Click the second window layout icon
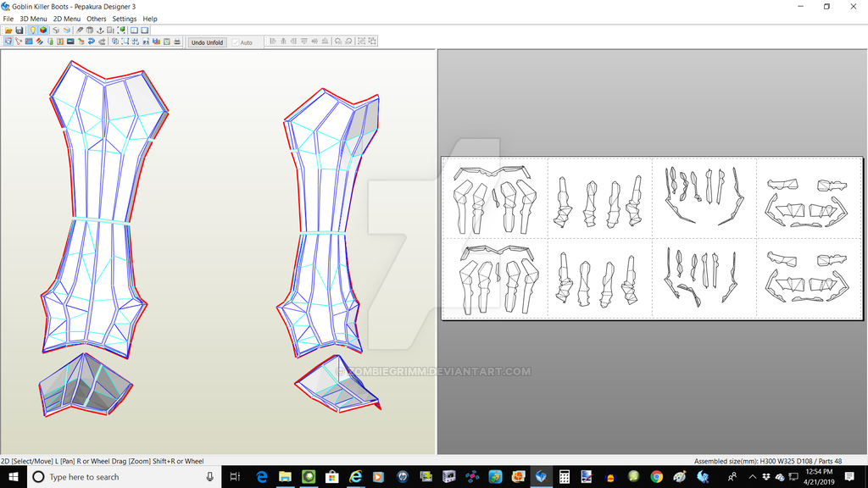868x488 pixels. tap(144, 30)
